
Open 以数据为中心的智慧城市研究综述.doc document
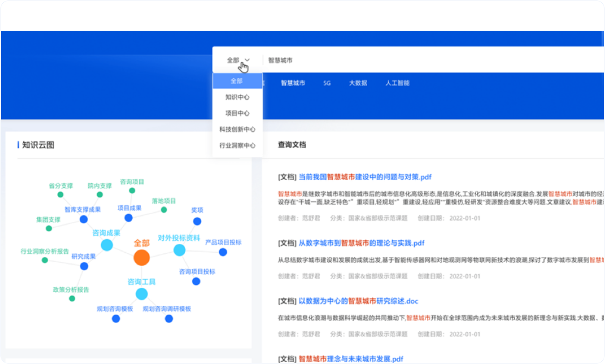click(358, 301)
